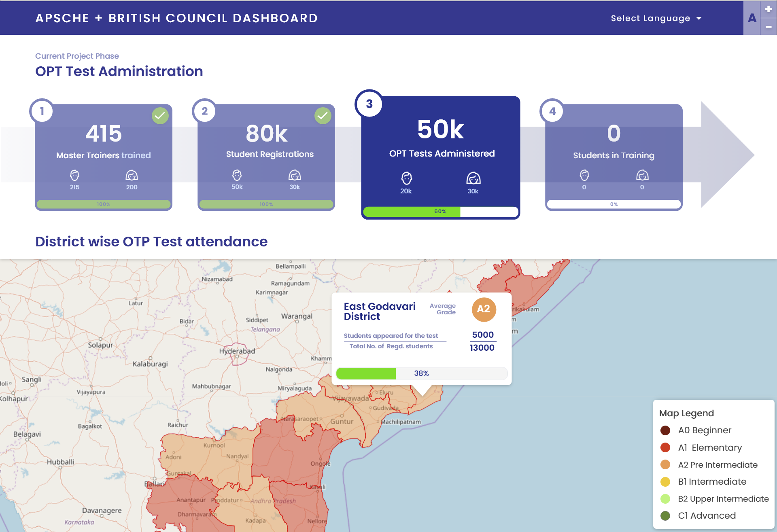Screen dimensions: 777x532
Task: Click Hyderabad on the map
Action: [237, 351]
